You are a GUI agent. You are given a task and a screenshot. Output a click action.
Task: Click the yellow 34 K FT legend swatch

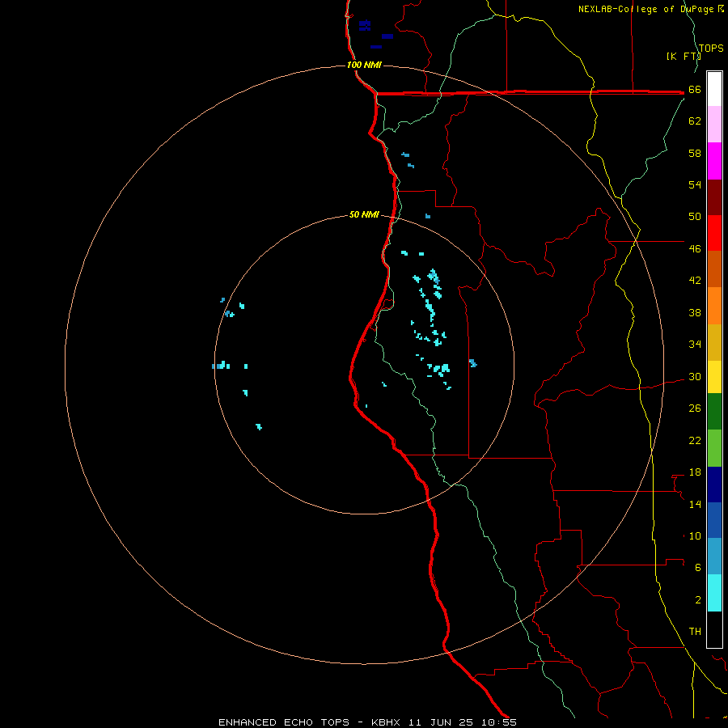coord(714,377)
